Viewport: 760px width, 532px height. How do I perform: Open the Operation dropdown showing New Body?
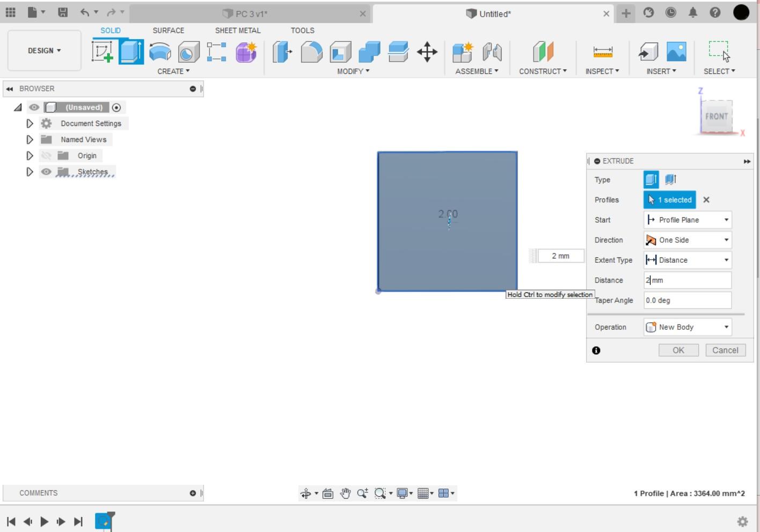pos(688,327)
